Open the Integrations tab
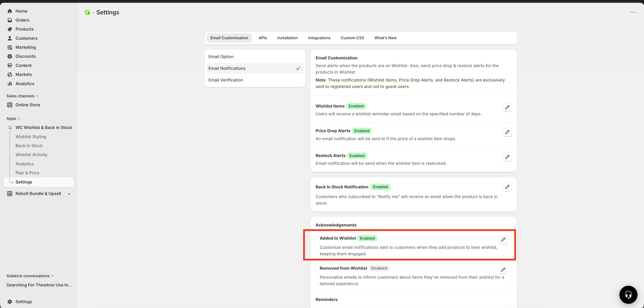This screenshot has height=308, width=644. coord(319,38)
